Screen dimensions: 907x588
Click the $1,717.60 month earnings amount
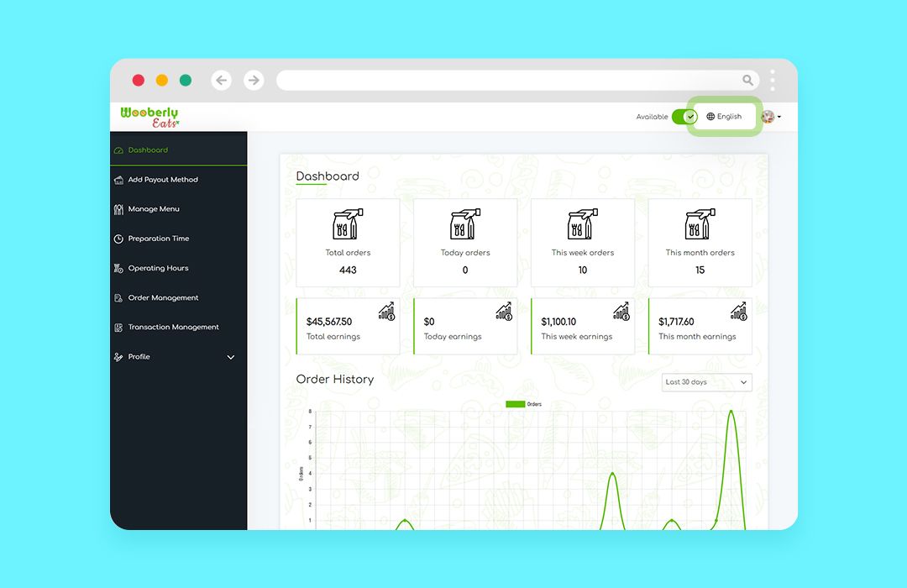(676, 321)
